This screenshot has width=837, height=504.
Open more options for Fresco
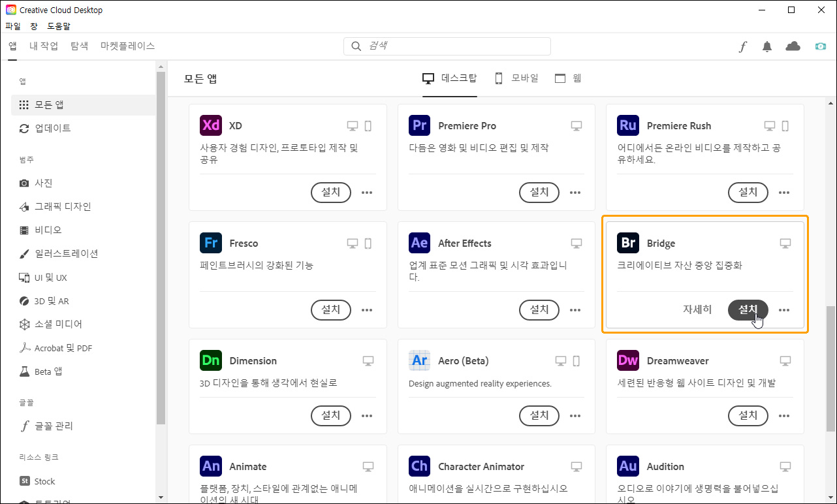coord(367,310)
